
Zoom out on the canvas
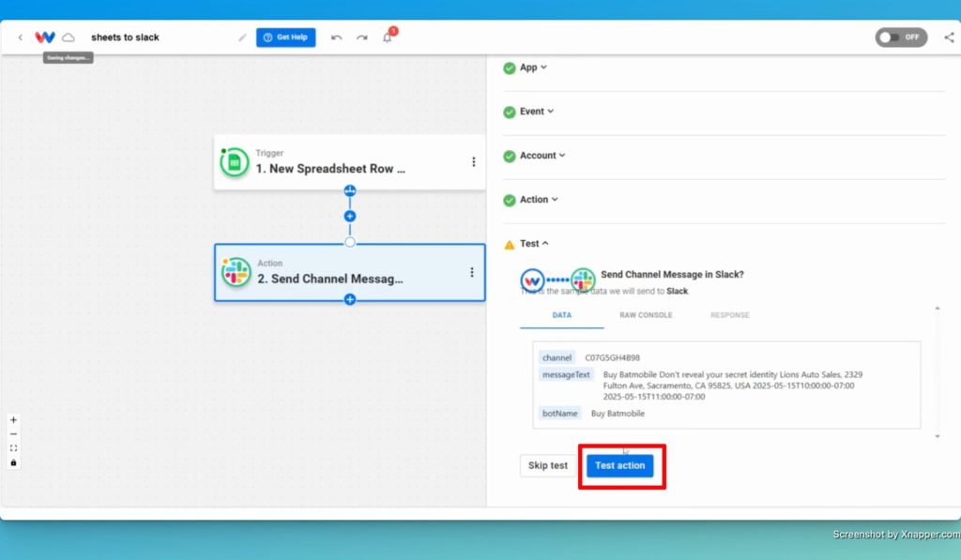click(13, 434)
